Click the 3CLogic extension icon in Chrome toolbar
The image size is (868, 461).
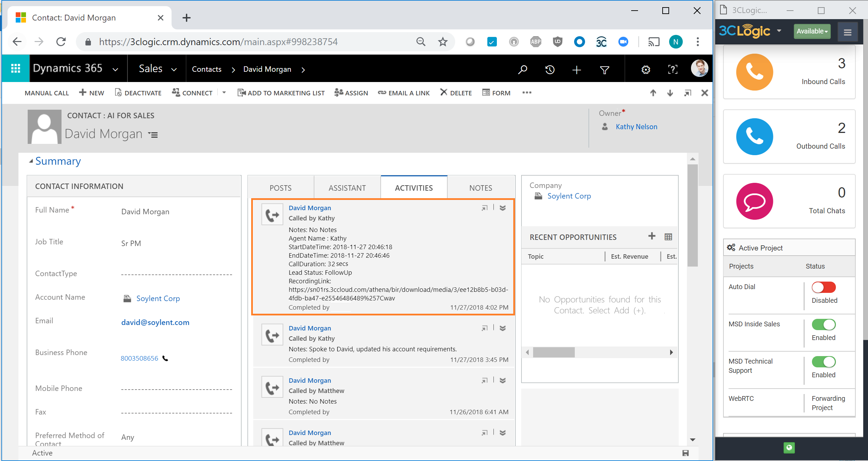click(x=601, y=42)
